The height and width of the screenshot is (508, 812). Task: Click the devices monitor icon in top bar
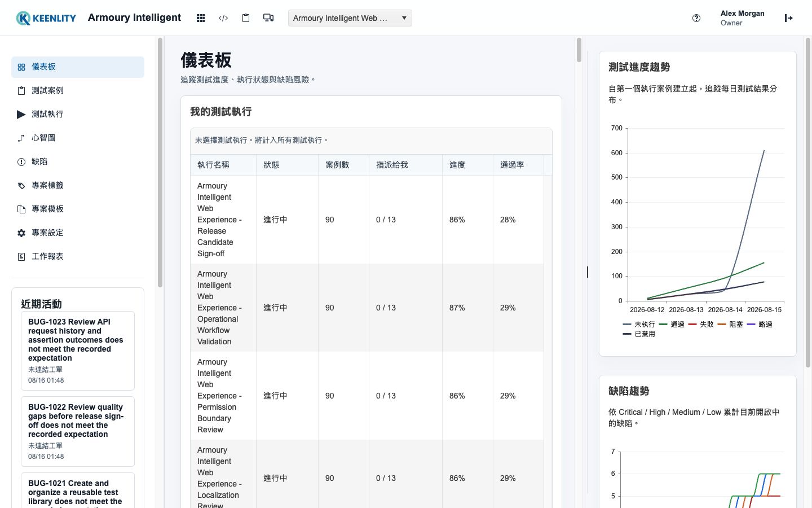pyautogui.click(x=268, y=18)
